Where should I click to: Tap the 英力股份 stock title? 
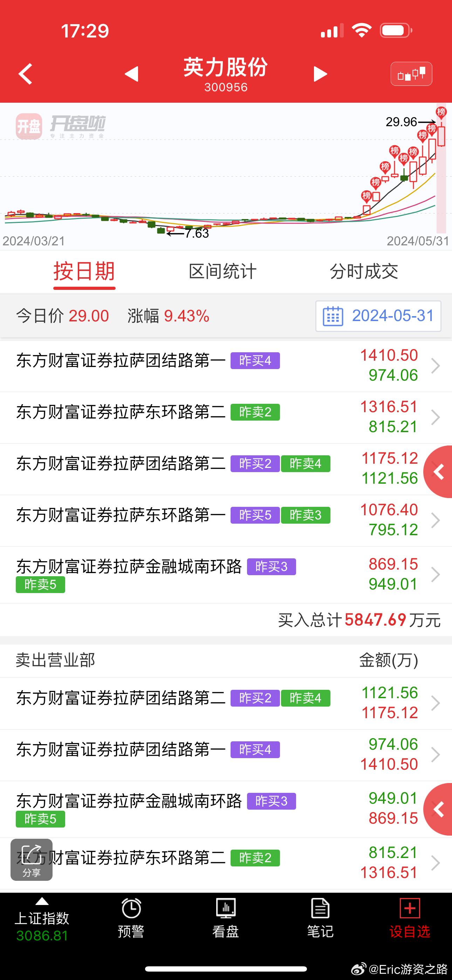coord(226,67)
